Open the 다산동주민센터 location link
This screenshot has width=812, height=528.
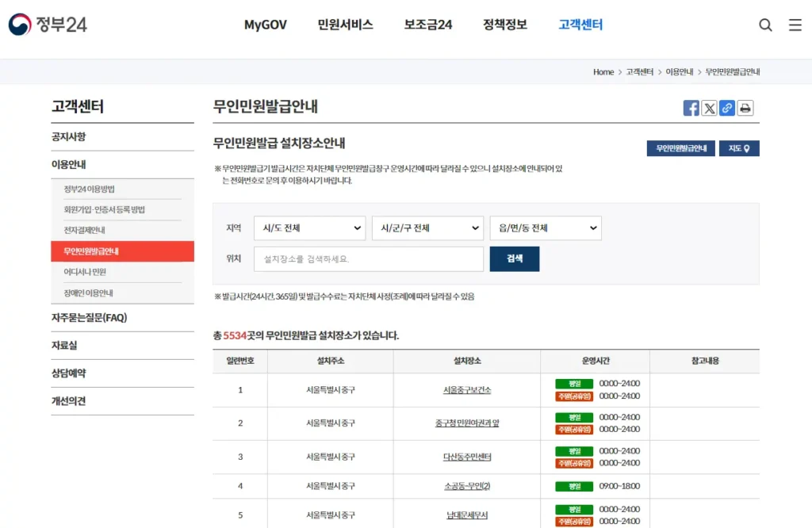point(467,457)
